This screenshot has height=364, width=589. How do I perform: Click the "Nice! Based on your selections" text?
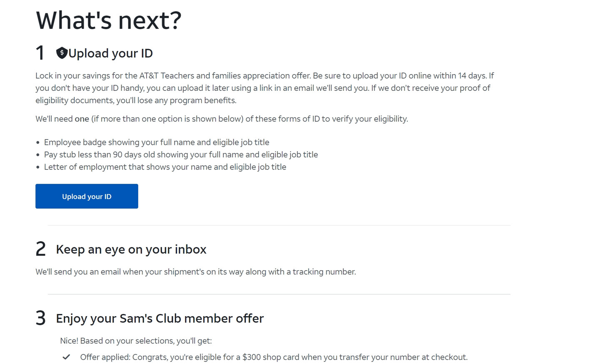136,341
